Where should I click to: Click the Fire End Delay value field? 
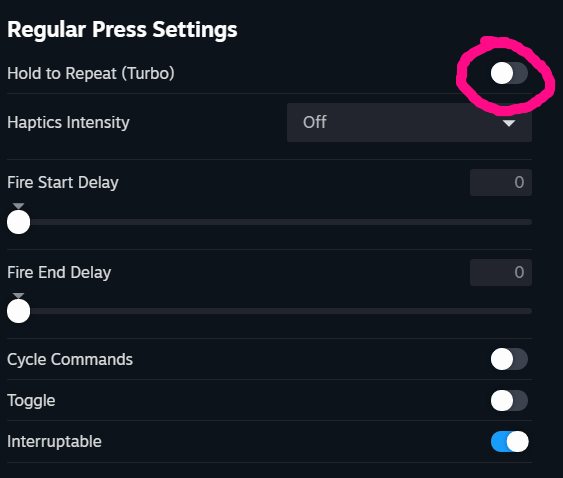501,272
